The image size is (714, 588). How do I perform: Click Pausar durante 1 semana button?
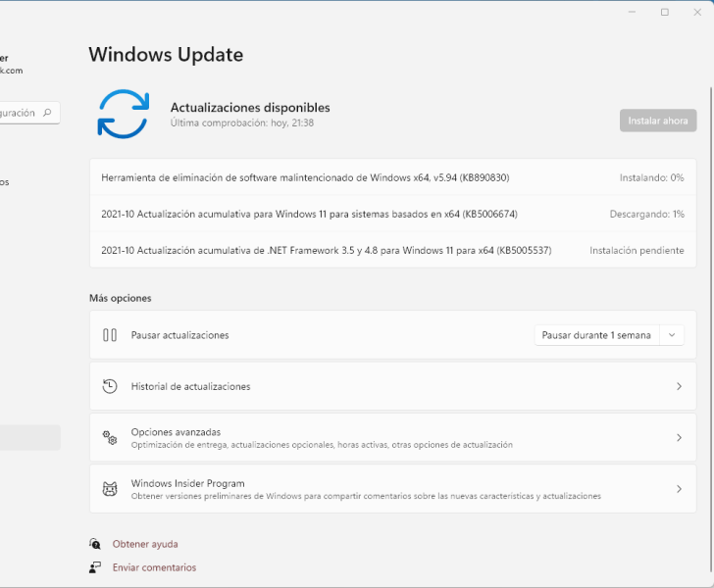596,335
